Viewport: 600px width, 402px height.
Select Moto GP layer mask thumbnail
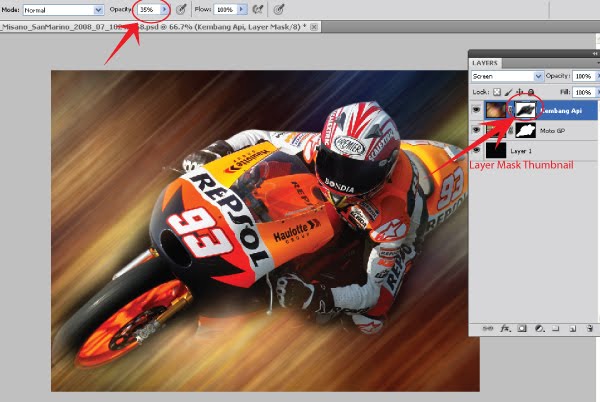[526, 130]
